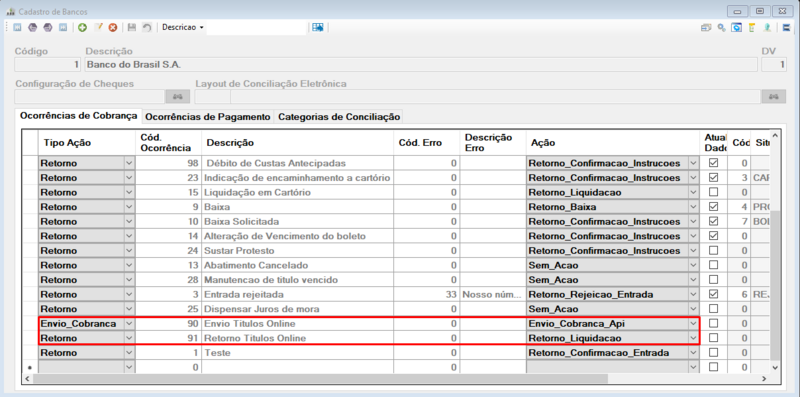This screenshot has width=800, height=397.
Task: Open Tipo Ação dropdown in Teste row
Action: [x=129, y=353]
